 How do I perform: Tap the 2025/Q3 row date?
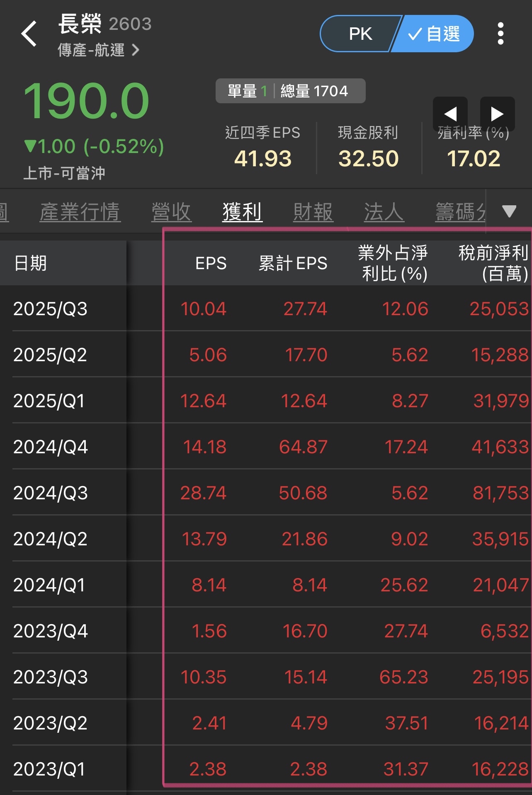coord(50,309)
